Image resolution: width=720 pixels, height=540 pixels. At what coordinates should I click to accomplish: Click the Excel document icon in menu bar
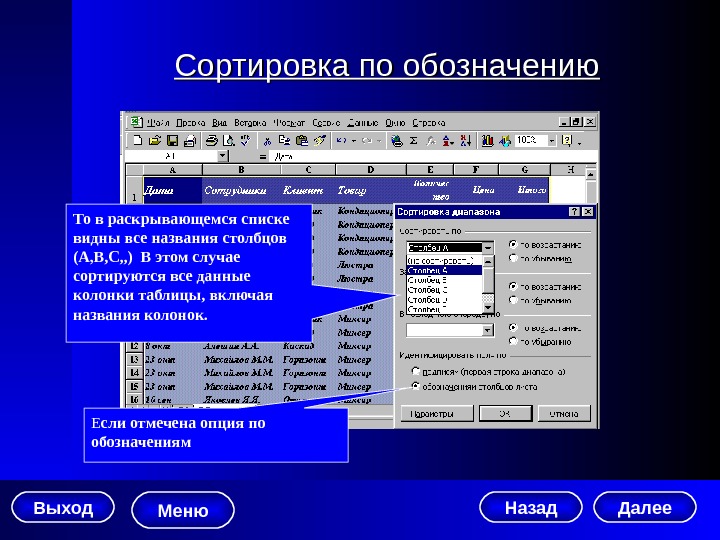135,122
